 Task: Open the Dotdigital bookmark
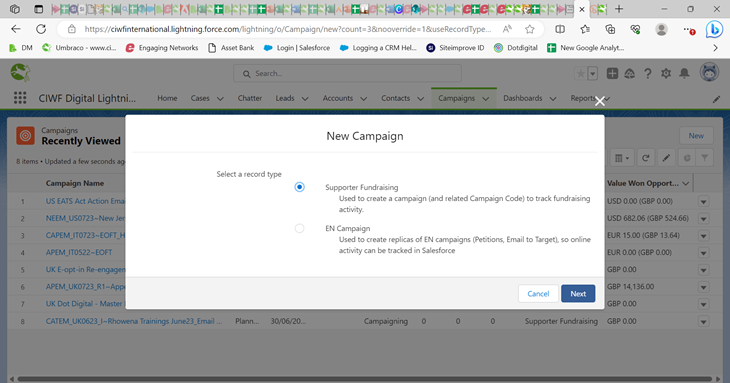click(515, 47)
